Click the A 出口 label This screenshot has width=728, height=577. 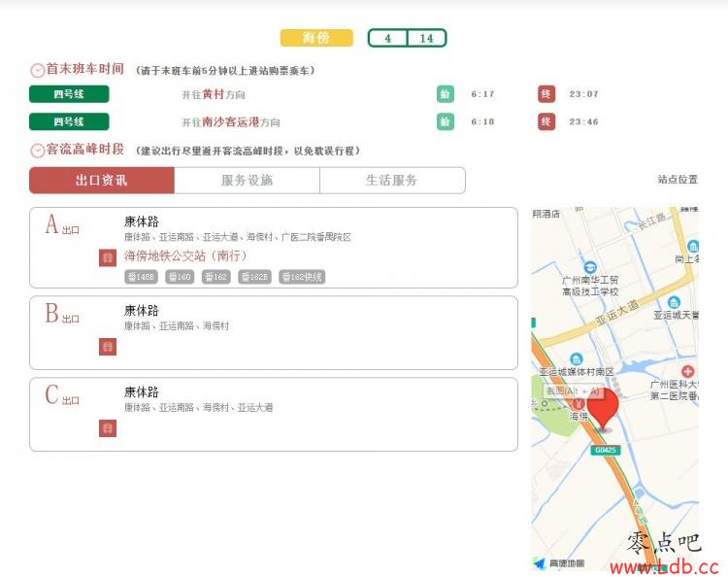coord(62,224)
